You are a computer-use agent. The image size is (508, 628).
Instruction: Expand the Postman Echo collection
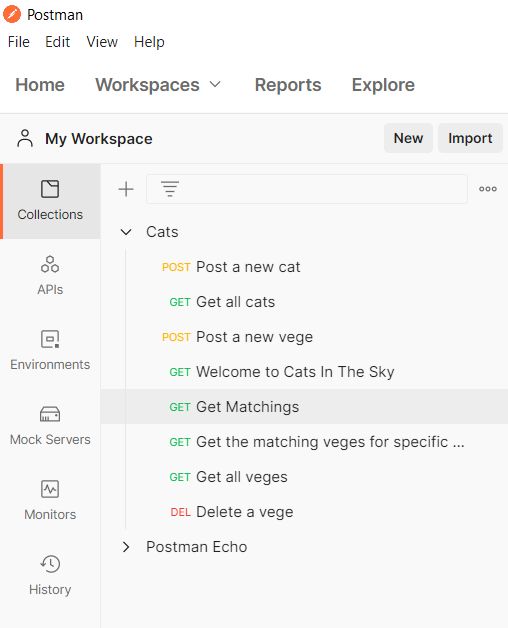[126, 547]
